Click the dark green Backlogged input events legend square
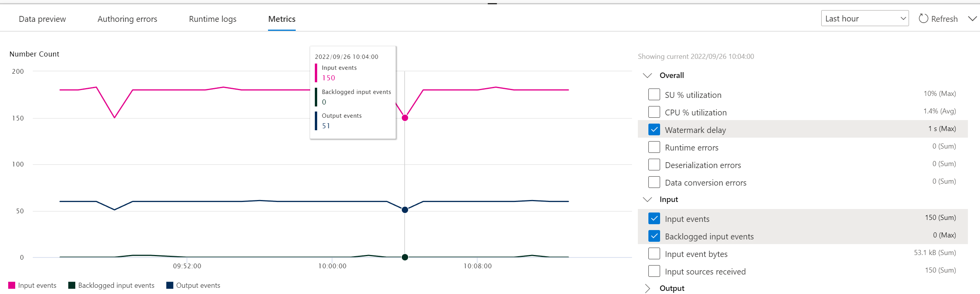The height and width of the screenshot is (294, 980). [72, 285]
